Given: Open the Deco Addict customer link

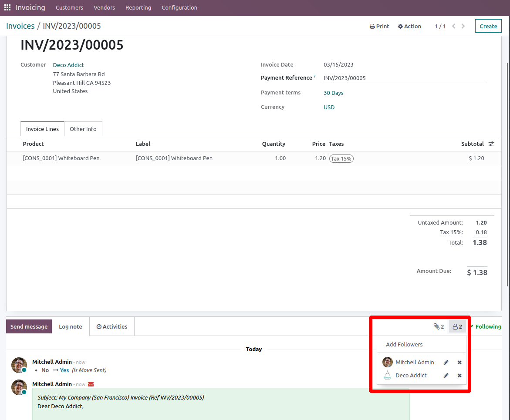Looking at the screenshot, I should pos(68,65).
